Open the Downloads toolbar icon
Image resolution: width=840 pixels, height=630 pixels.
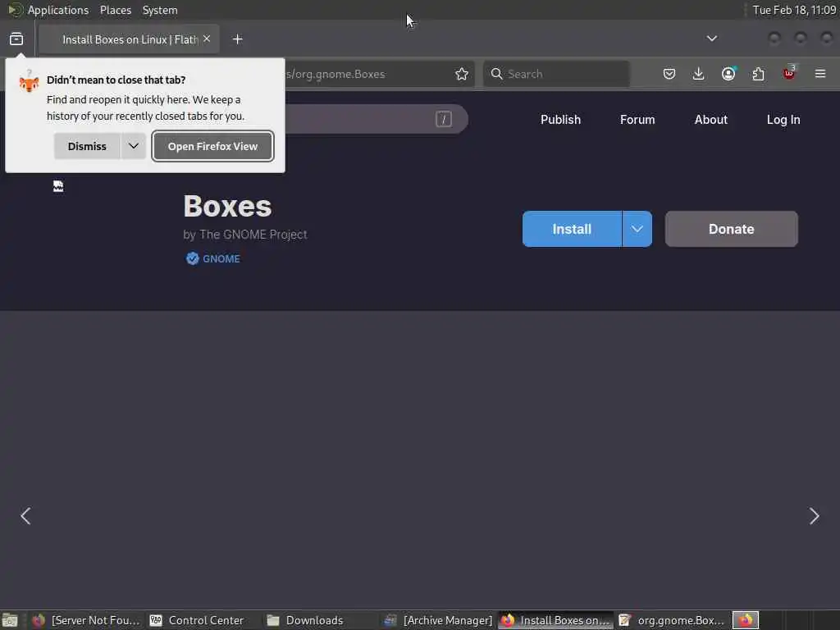(698, 74)
